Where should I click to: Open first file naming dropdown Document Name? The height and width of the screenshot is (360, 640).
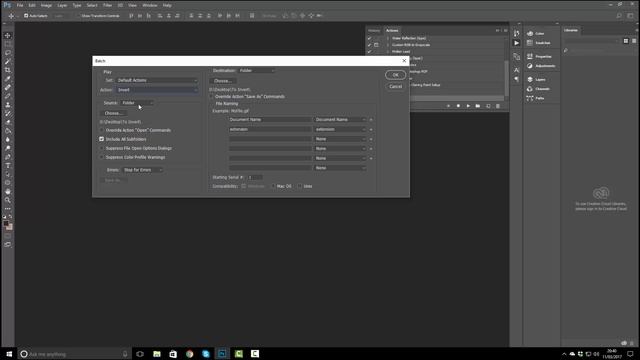point(340,120)
